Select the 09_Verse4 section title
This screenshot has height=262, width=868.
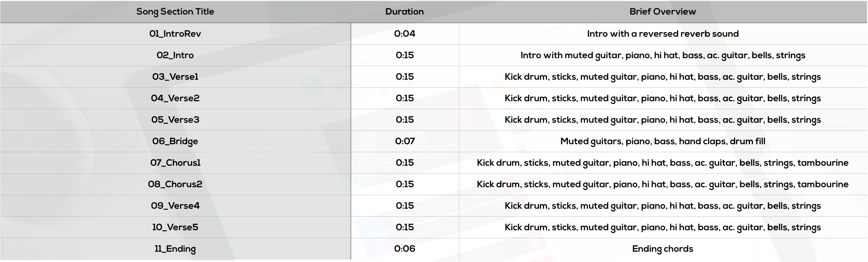pyautogui.click(x=175, y=206)
